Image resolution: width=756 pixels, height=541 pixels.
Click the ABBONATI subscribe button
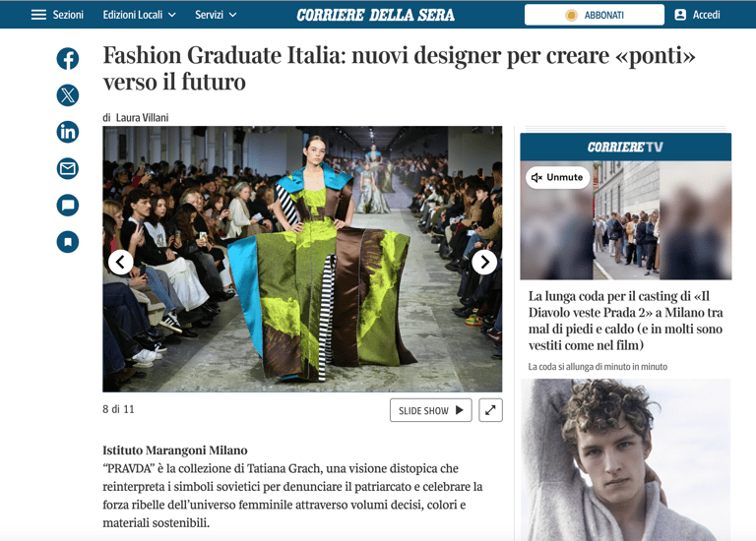point(594,15)
